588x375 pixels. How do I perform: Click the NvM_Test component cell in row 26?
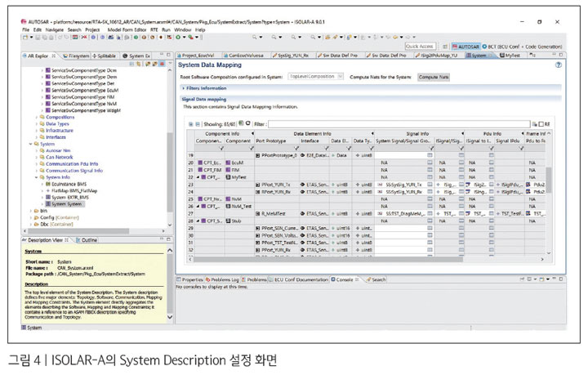(x=238, y=207)
